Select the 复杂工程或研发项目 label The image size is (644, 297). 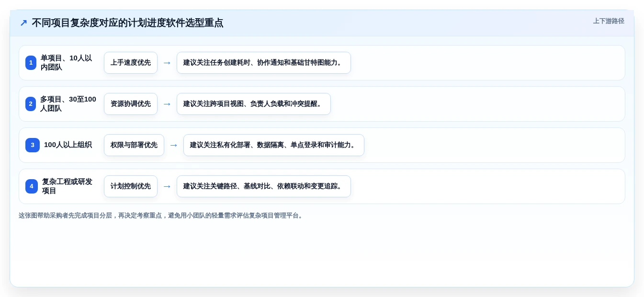68,186
